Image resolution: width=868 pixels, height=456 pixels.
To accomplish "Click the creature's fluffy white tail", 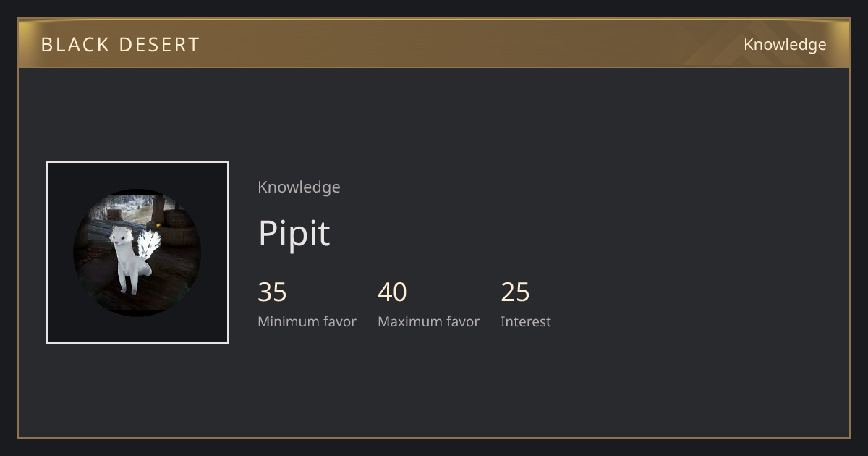I will (x=149, y=244).
